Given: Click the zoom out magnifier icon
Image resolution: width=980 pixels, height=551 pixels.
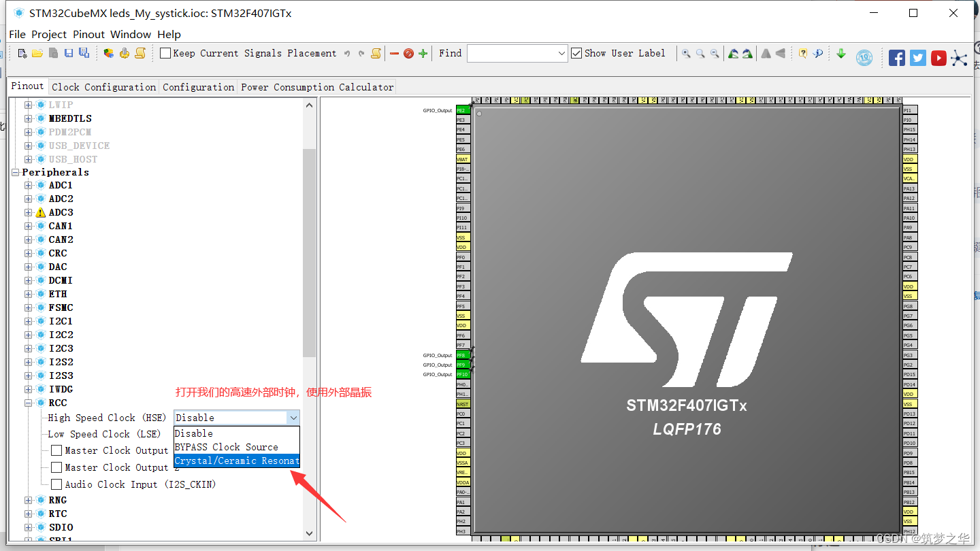Looking at the screenshot, I should [715, 53].
